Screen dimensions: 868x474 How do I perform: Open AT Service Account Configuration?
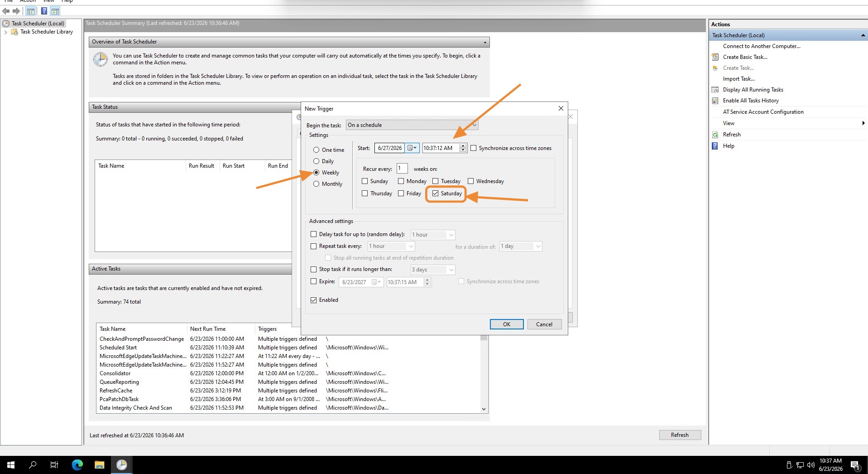[x=763, y=112]
